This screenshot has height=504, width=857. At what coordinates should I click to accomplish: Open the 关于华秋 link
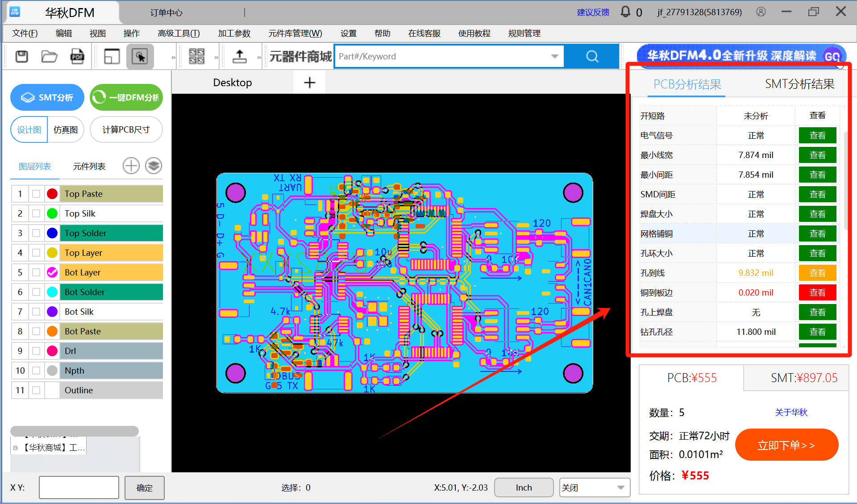791,412
